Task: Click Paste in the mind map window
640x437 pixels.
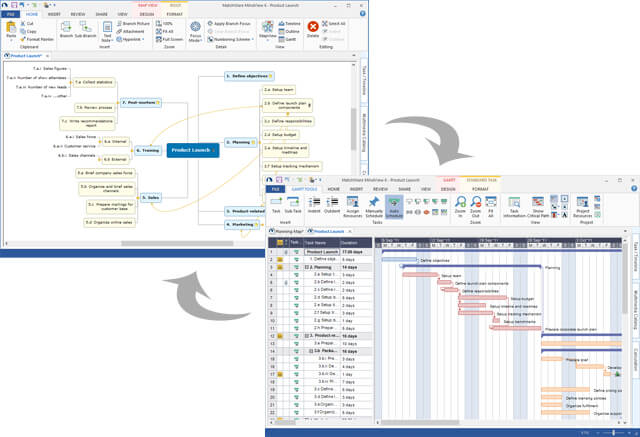Action: pyautogui.click(x=11, y=30)
